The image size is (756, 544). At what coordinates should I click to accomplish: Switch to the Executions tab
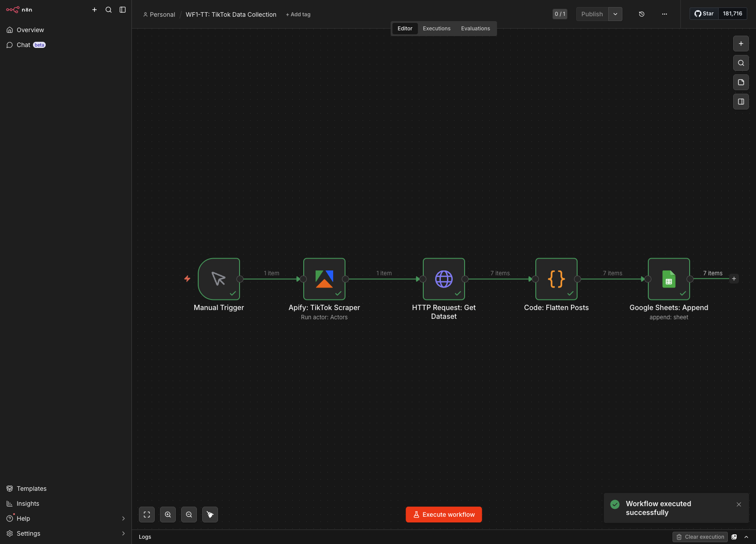(x=436, y=29)
